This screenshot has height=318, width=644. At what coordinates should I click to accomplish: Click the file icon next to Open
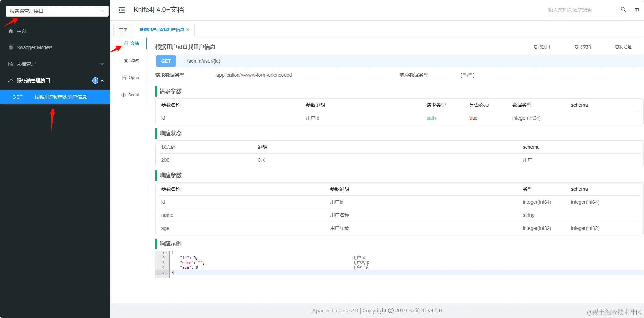pos(124,78)
